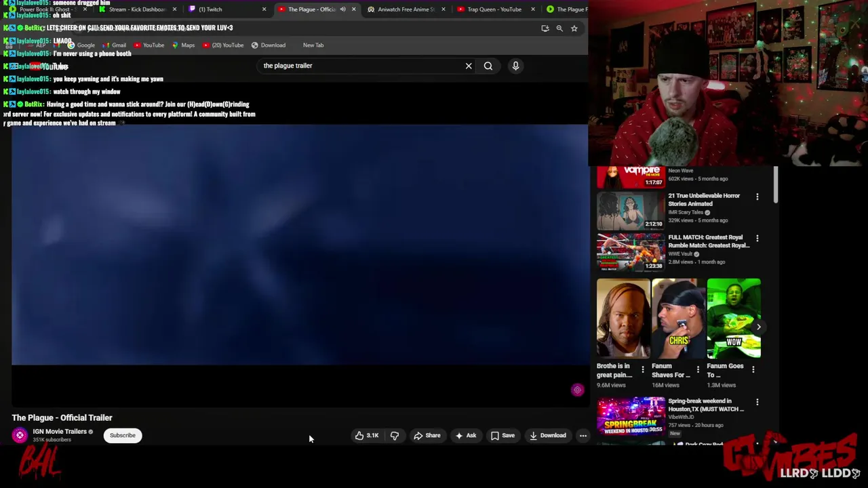This screenshot has height=488, width=868.
Task: Close the Plague - Official Trailer tab
Action: coord(353,9)
